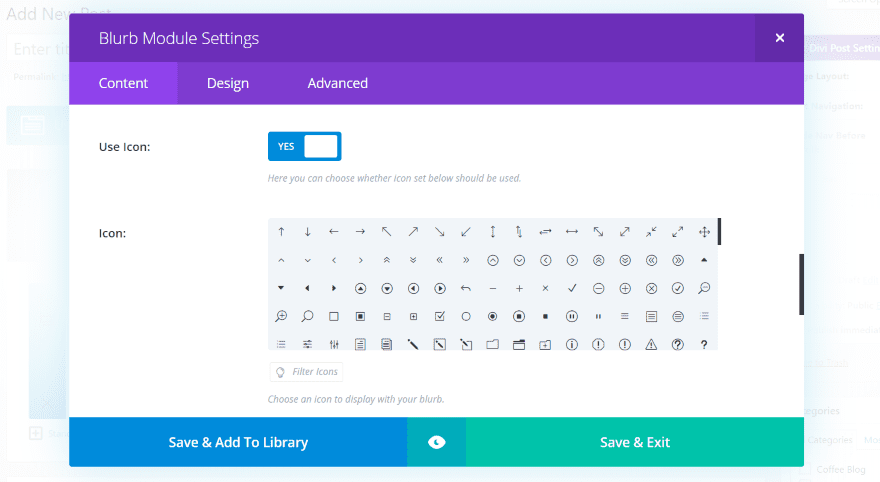Click the modal's vertical scrollbar handle

(x=801, y=284)
